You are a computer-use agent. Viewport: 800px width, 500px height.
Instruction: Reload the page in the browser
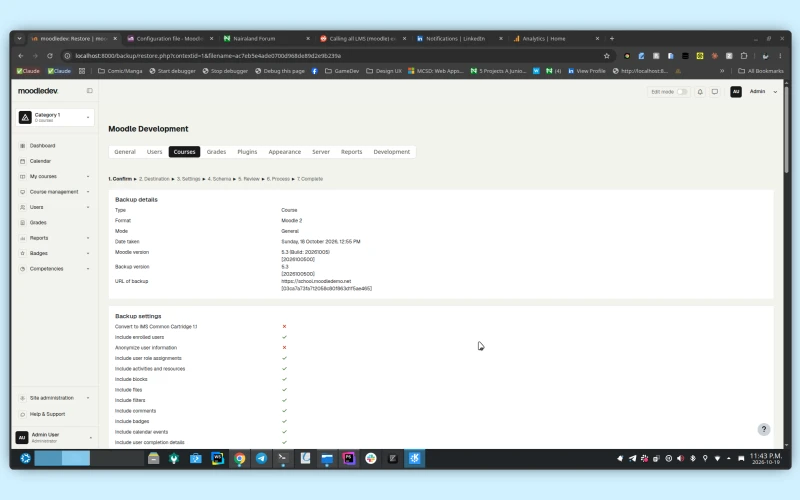[49, 56]
